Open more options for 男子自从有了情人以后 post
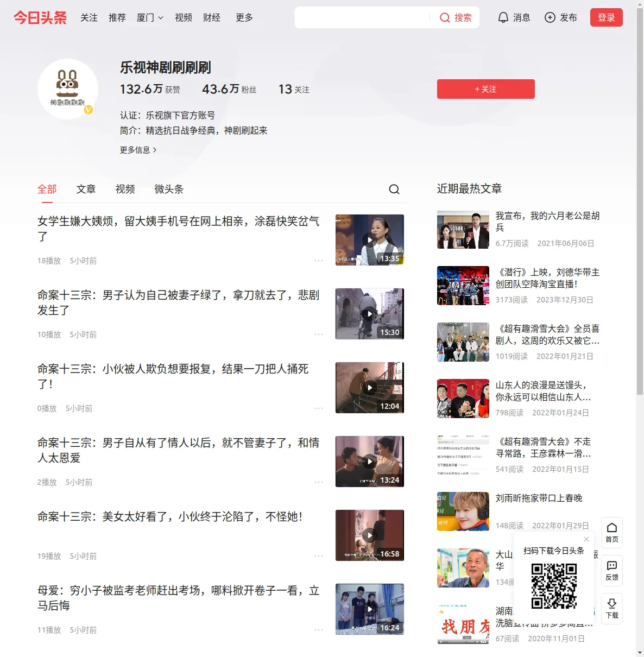Image resolution: width=644 pixels, height=657 pixels. coord(319,482)
